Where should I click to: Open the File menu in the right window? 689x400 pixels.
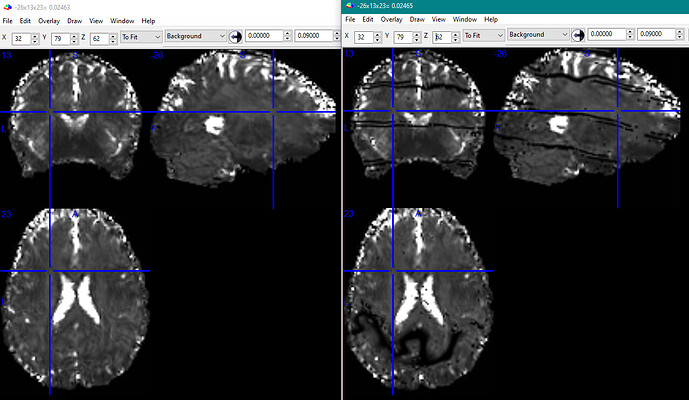click(x=350, y=19)
